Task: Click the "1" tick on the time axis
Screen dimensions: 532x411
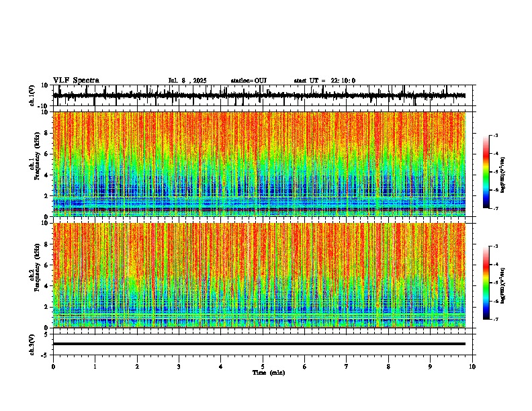Action: click(x=95, y=367)
